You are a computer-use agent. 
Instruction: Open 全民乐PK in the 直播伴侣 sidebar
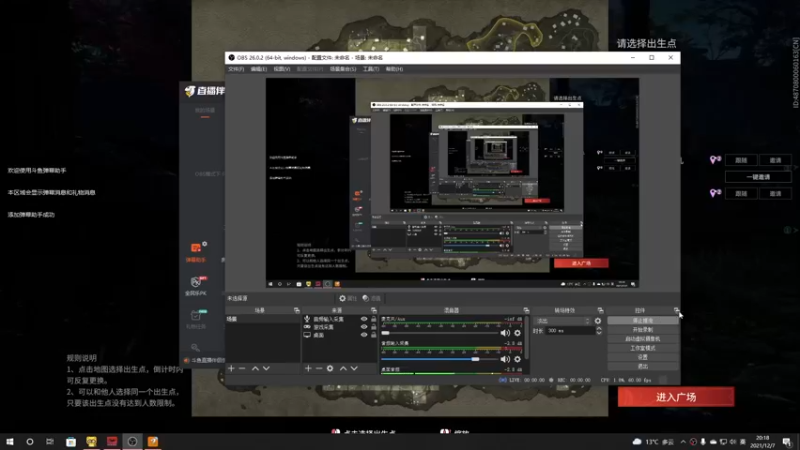196,286
